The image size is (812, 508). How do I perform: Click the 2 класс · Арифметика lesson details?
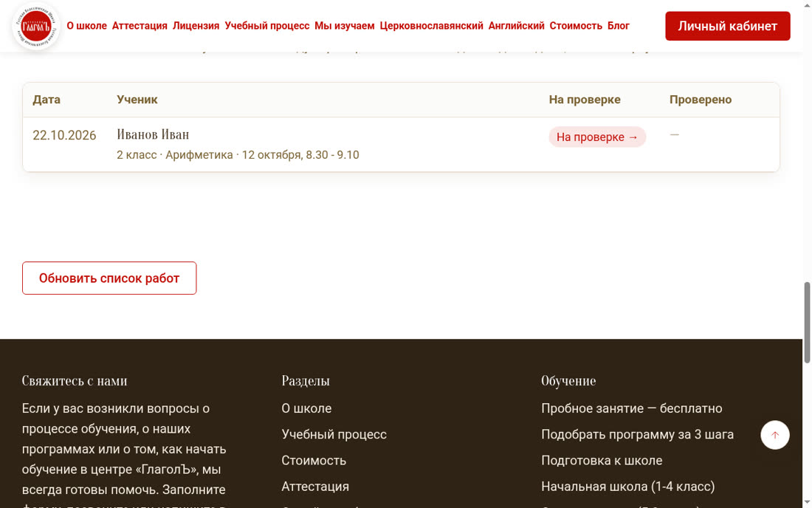coord(238,155)
